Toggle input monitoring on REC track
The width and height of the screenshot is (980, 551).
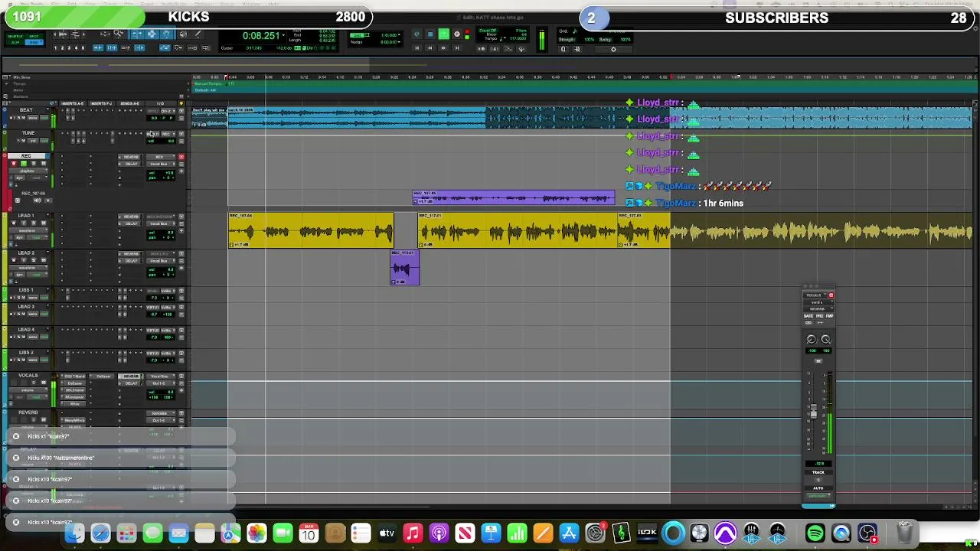(x=24, y=163)
